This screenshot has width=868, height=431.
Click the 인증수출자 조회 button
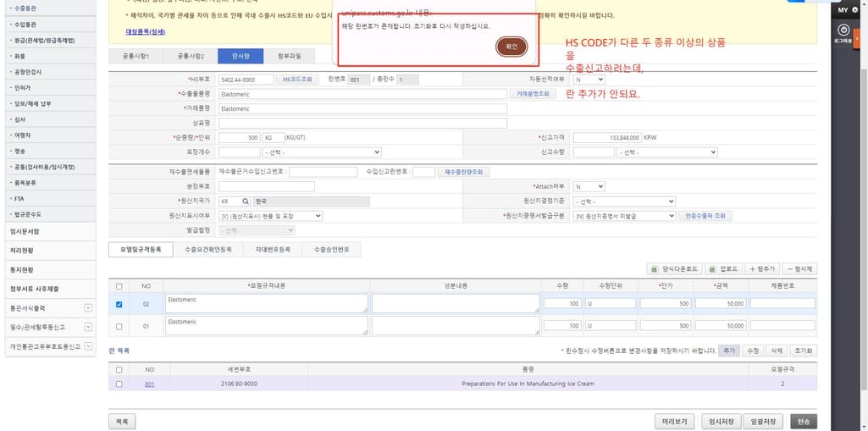click(x=705, y=216)
